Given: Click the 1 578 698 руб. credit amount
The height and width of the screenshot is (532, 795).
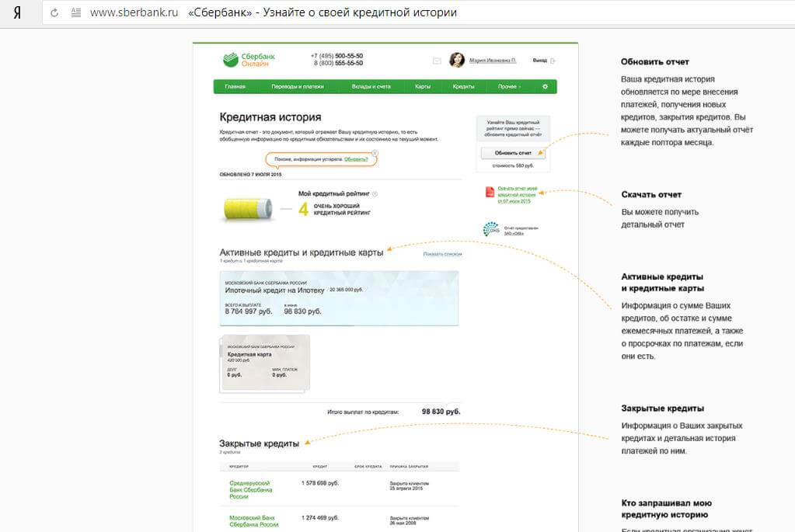Looking at the screenshot, I should 320,483.
